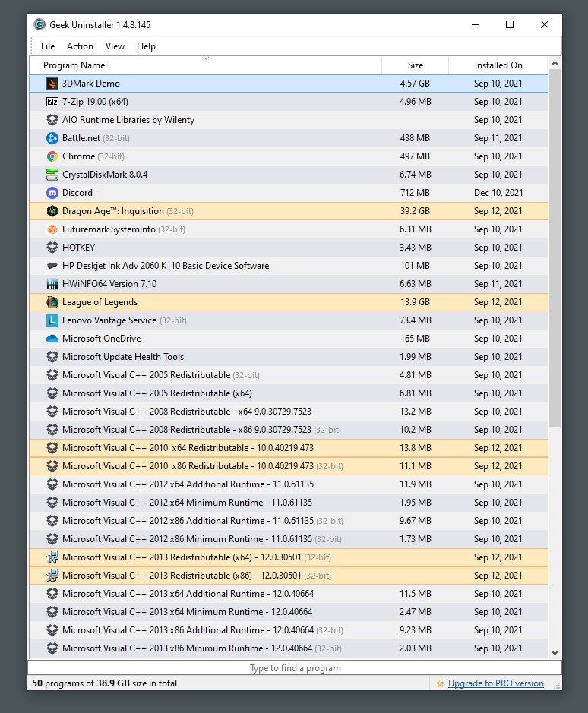Click the scrollbar down arrow
Screen dimensions: 588x713
[555, 652]
